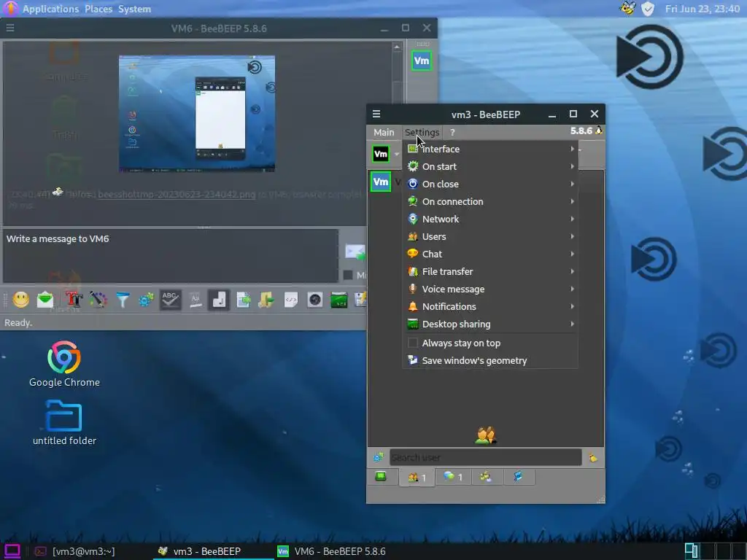This screenshot has height=560, width=747.
Task: Click the two users icon in vm3 list
Action: [486, 435]
